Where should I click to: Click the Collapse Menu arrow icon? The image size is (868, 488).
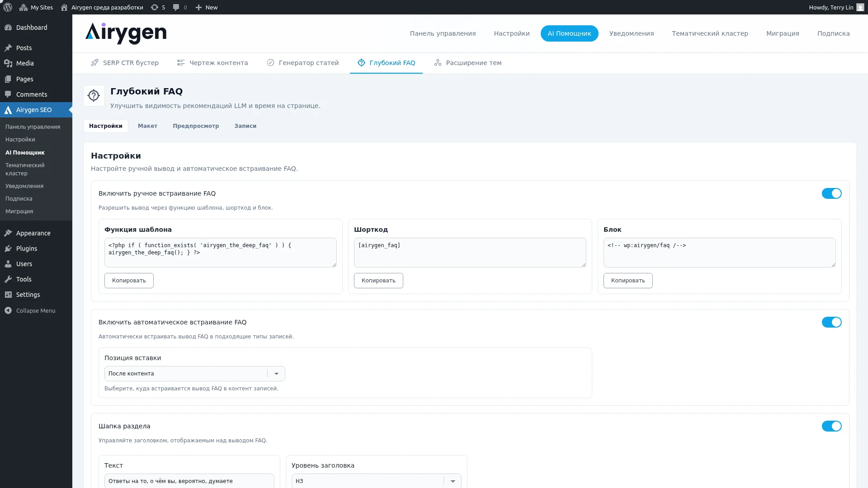8,310
